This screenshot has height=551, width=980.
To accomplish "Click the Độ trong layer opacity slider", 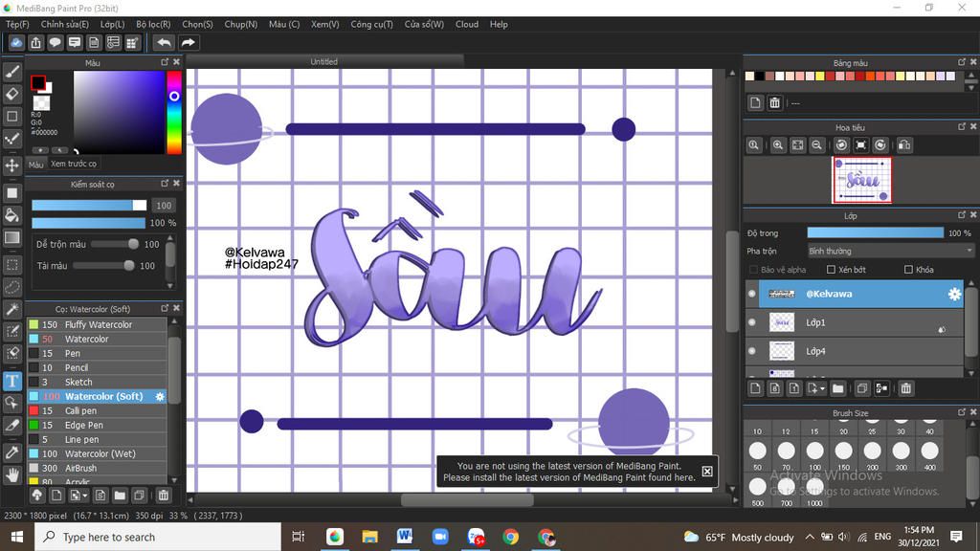I will [x=875, y=232].
